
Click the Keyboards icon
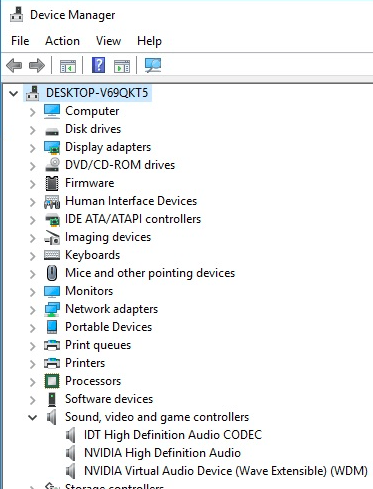pos(52,255)
